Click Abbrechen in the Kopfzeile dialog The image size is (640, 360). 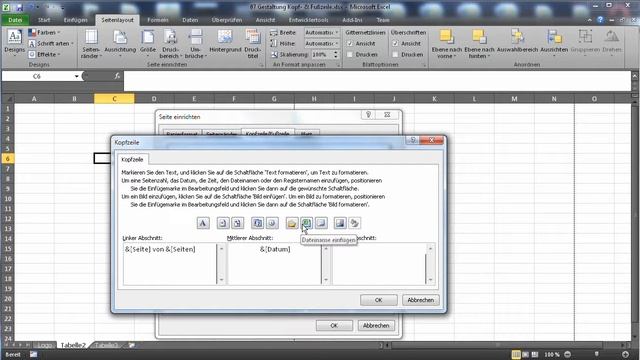tap(420, 300)
